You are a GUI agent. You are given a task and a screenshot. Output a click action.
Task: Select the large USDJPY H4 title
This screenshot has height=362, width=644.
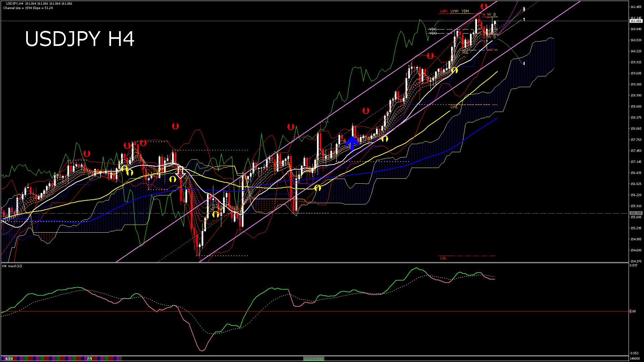(80, 39)
